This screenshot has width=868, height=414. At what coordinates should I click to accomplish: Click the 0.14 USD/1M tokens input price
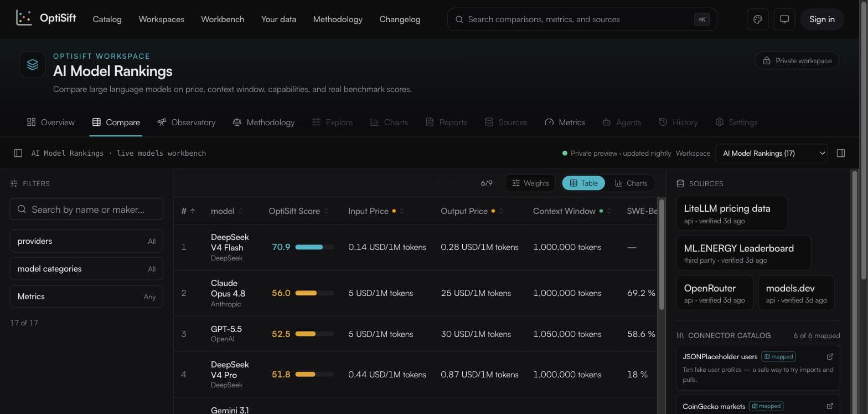point(387,247)
